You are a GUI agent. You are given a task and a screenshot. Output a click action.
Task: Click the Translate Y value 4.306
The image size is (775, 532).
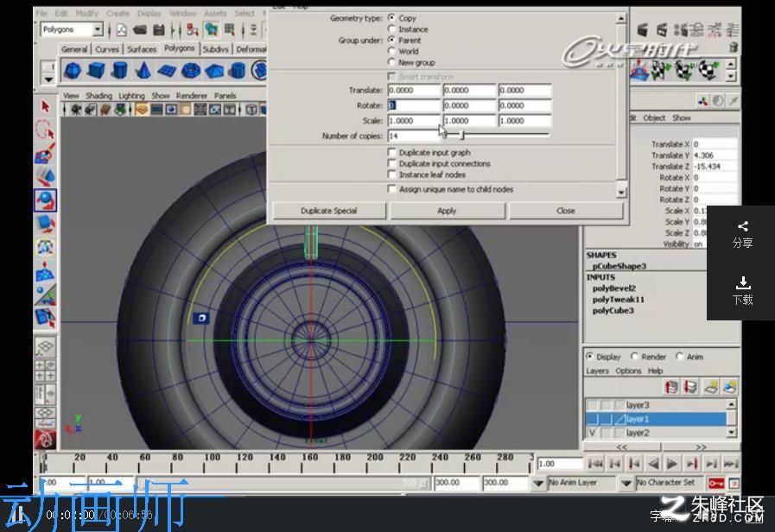[x=715, y=155]
